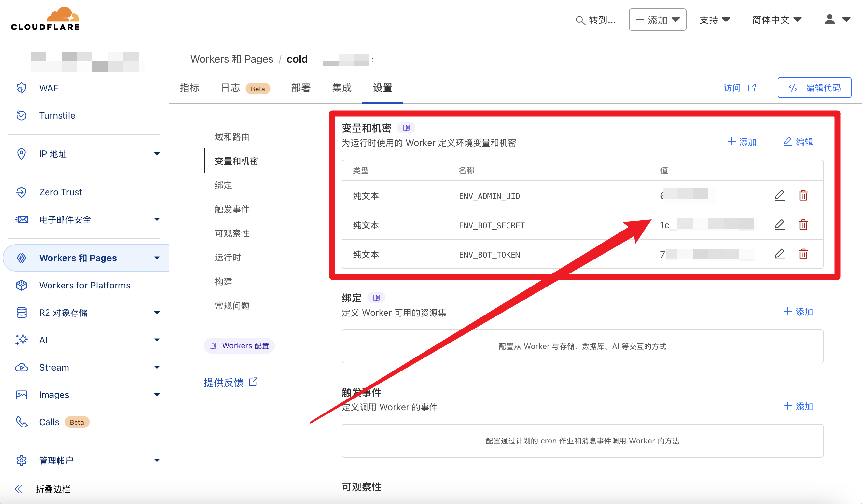
Task: Click the Workers for Platforms cube icon
Action: 21,285
